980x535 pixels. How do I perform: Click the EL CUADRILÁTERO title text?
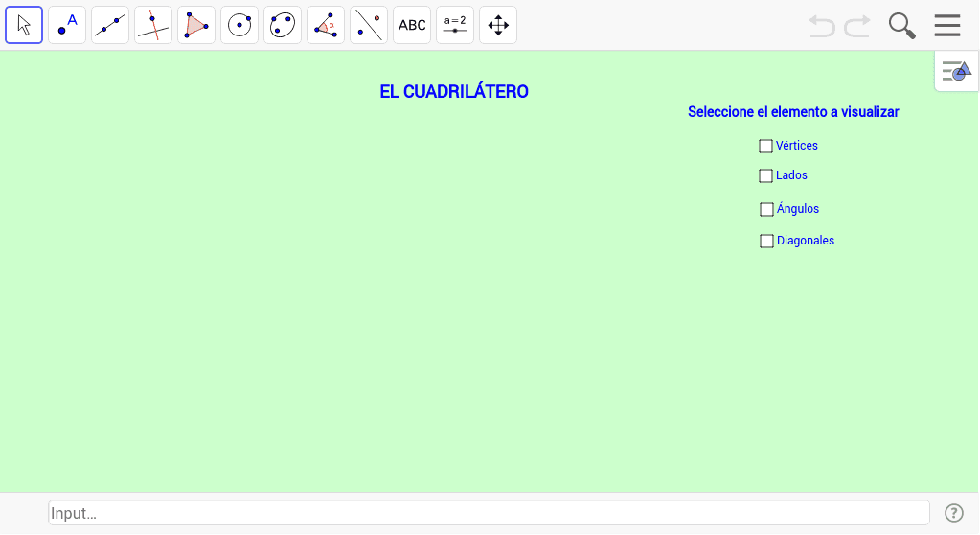454,92
